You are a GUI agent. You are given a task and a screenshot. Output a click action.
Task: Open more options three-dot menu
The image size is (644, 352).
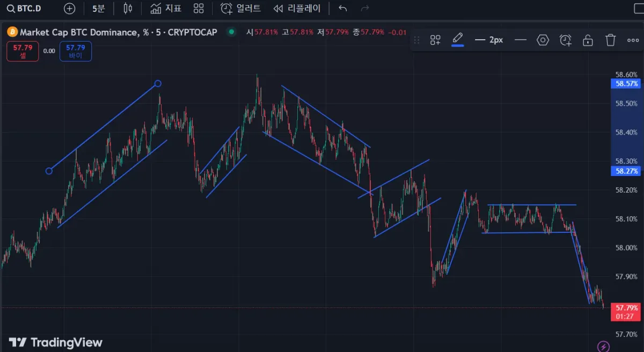[633, 40]
